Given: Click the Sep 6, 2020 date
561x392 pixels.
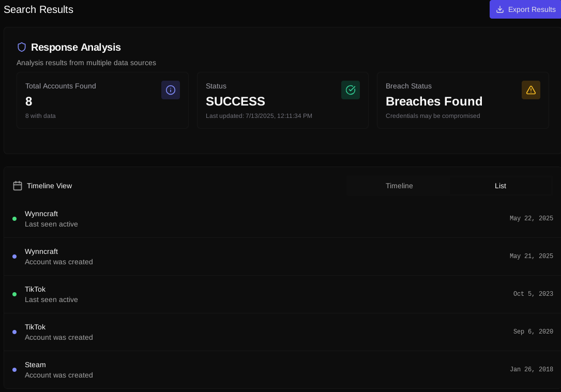Looking at the screenshot, I should coord(533,332).
